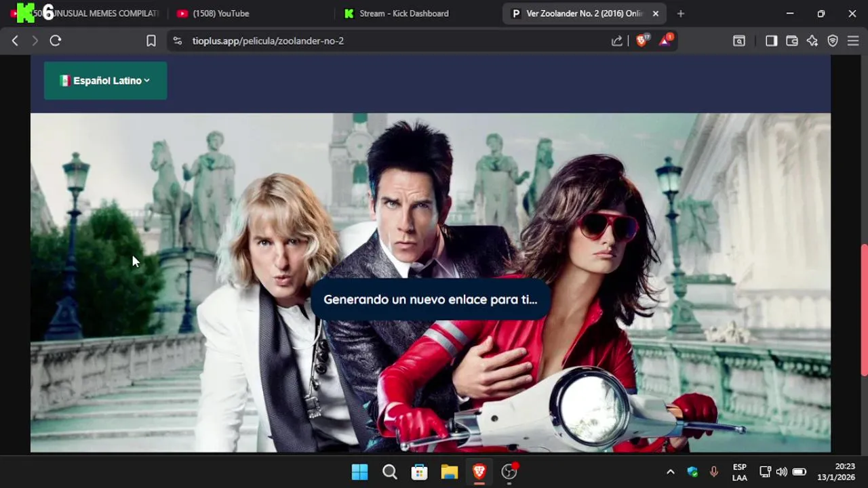Click the Brave browser taskbar icon
The height and width of the screenshot is (488, 868).
tap(479, 472)
